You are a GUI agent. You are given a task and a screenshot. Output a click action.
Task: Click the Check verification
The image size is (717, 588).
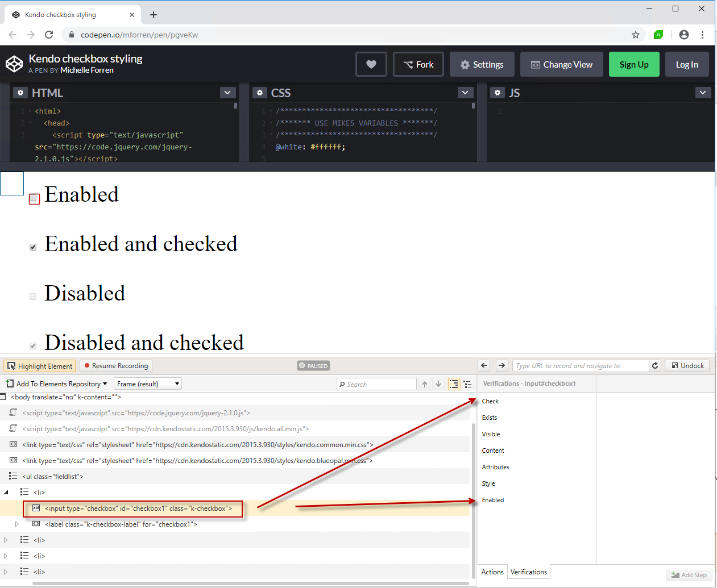pos(490,401)
